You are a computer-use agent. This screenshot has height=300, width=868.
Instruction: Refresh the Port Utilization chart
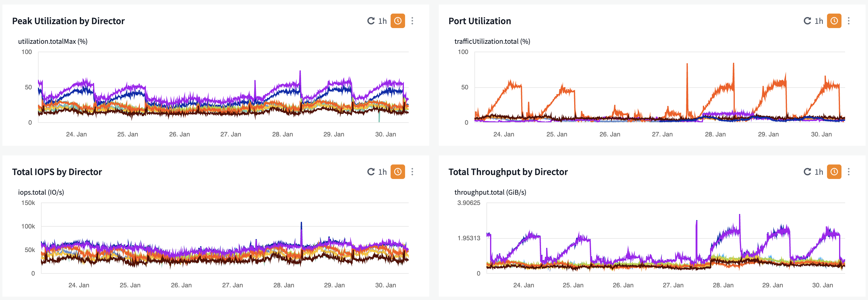807,21
